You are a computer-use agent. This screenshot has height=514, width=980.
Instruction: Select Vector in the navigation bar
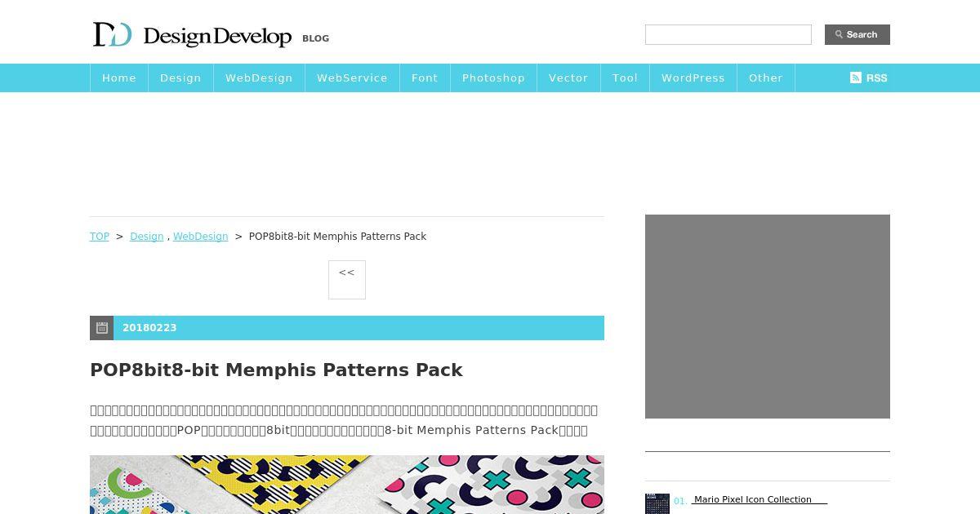point(568,78)
